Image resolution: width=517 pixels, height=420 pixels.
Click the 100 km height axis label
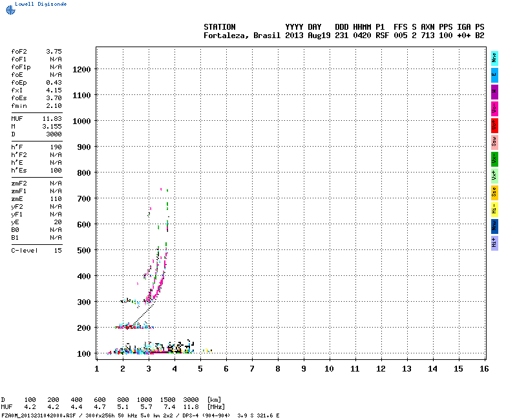(x=84, y=353)
